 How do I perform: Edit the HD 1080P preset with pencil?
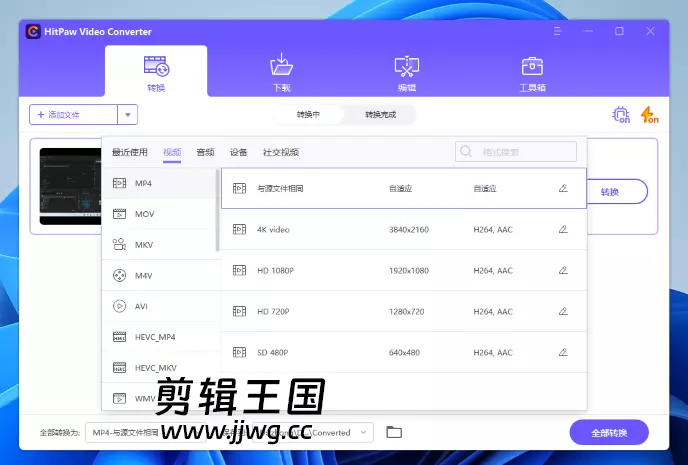(x=563, y=270)
